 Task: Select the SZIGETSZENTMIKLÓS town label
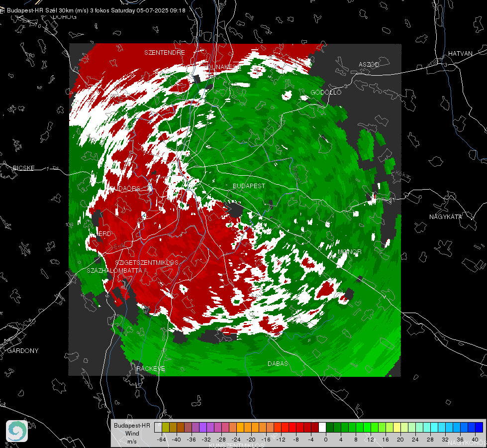point(147,262)
